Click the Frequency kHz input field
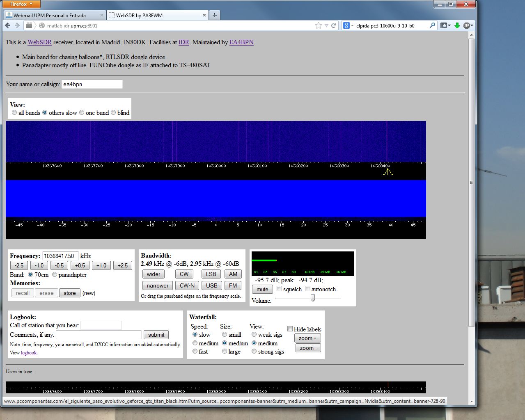The height and width of the screenshot is (420, 525). (60, 256)
